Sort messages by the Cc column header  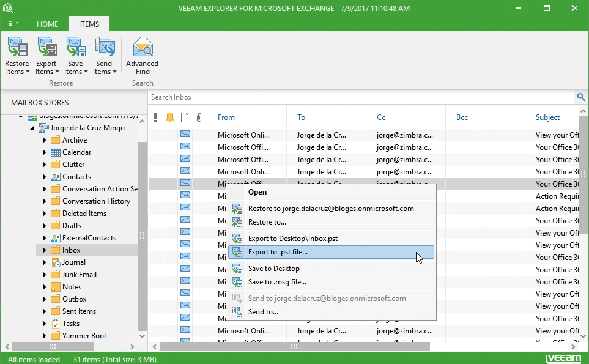coord(381,117)
